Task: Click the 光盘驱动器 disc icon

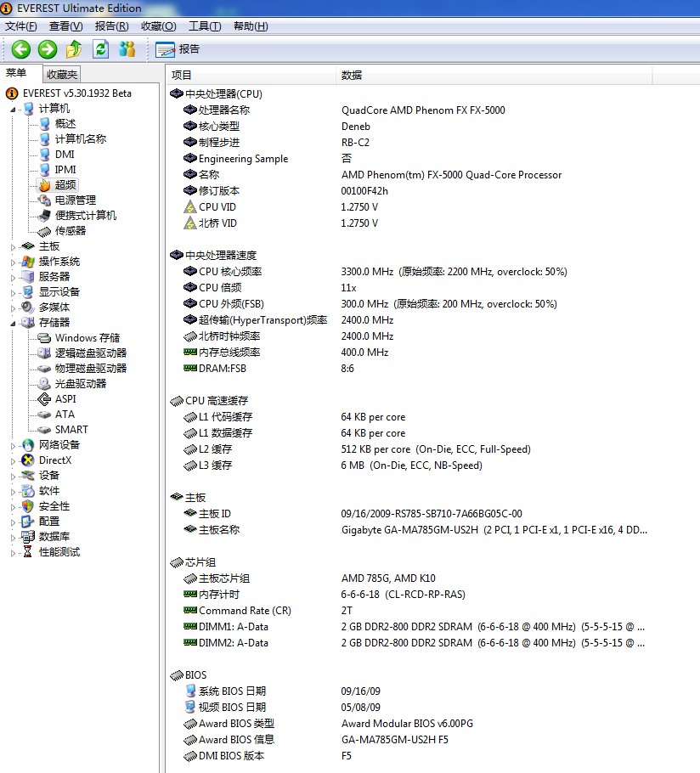Action: point(45,384)
